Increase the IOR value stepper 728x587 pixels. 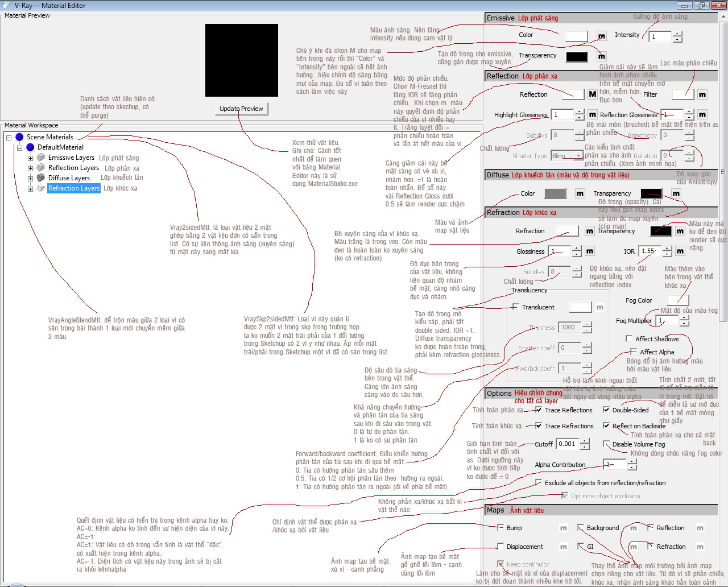[x=667, y=248]
